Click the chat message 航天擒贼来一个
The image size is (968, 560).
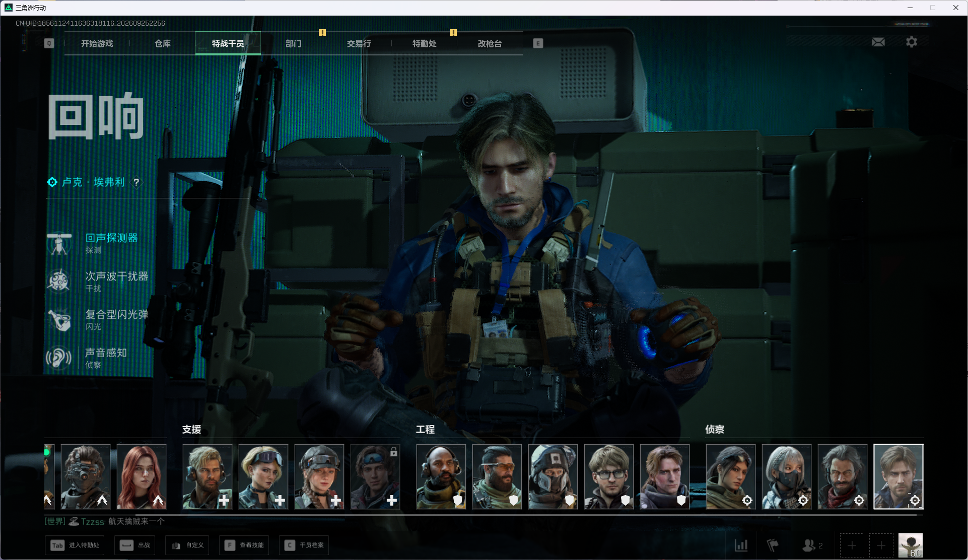(136, 522)
